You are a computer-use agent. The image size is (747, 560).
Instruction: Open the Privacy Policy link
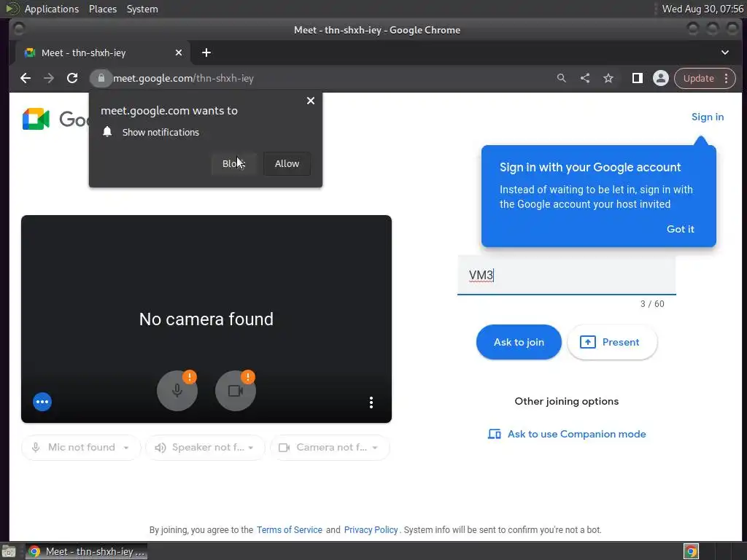(371, 529)
